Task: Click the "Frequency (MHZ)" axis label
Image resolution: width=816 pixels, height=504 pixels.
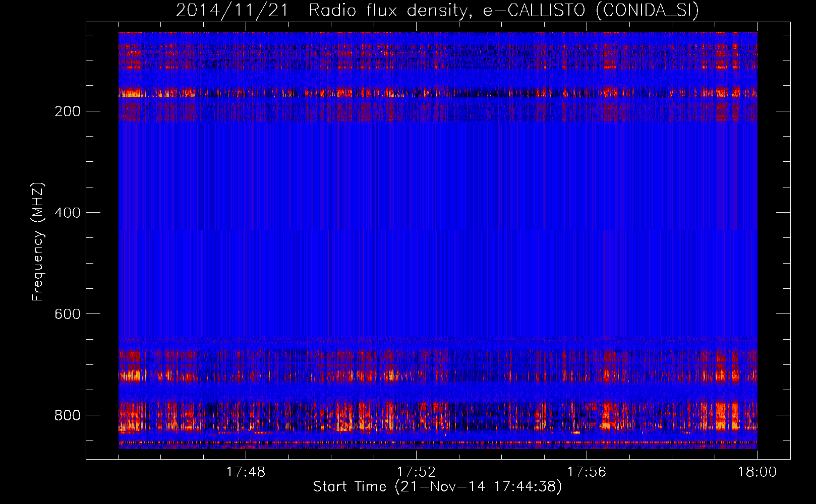Action: [38, 241]
